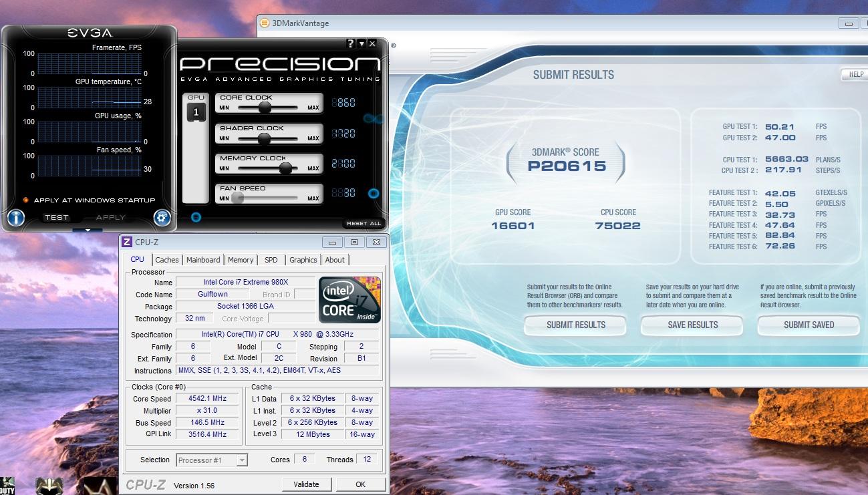The image size is (868, 495).
Task: Click the Intel Core i7 inside logo
Action: (349, 299)
